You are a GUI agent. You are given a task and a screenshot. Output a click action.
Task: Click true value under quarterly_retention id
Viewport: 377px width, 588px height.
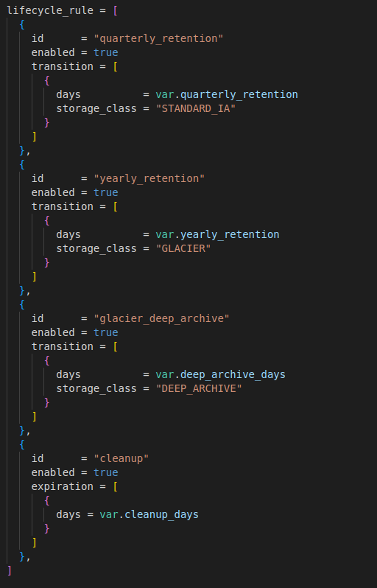point(106,52)
